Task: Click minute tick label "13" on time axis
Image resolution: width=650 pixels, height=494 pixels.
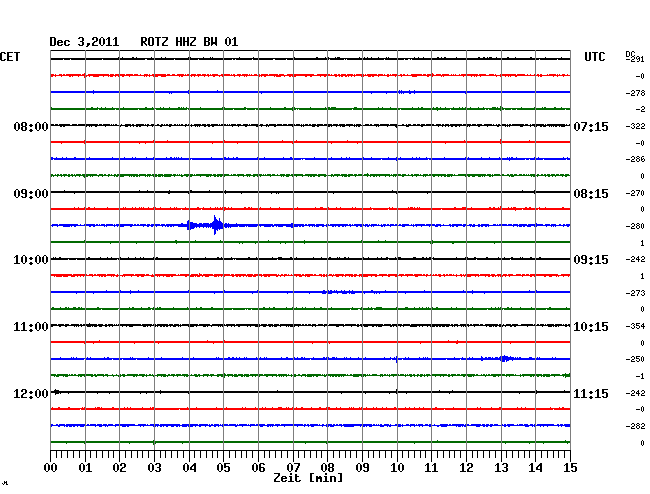Action: (x=501, y=468)
